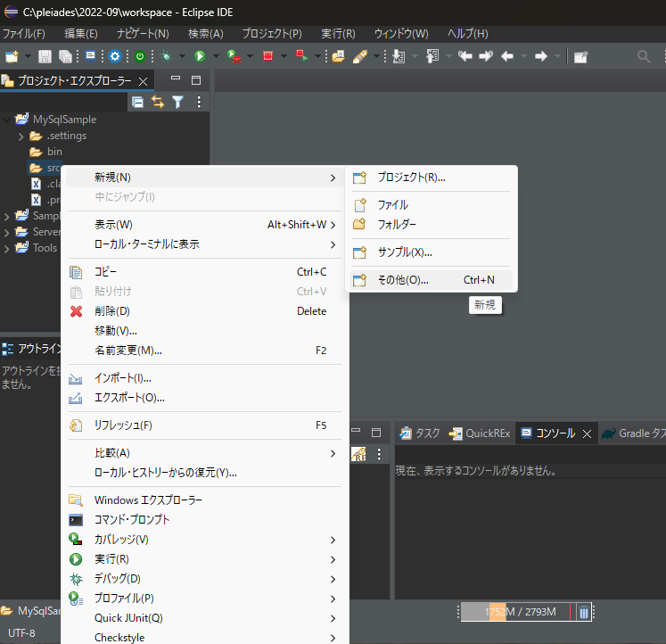Open the Help menu

pyautogui.click(x=468, y=34)
